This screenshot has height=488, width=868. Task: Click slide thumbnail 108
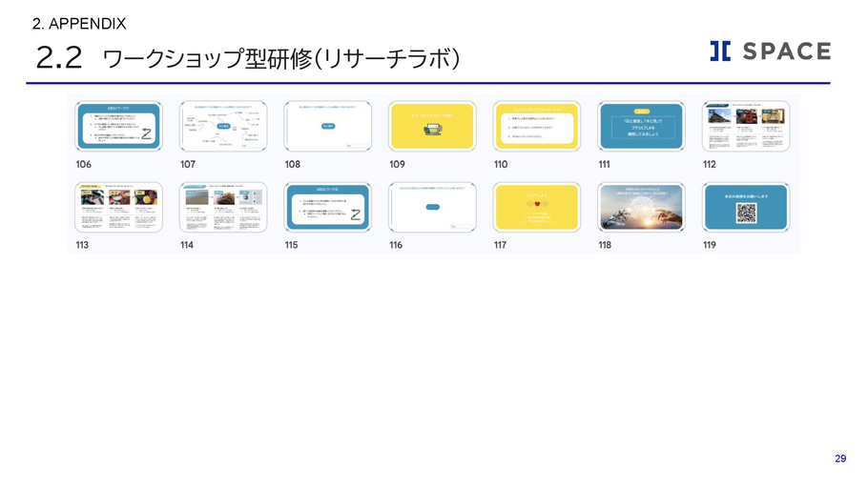(x=327, y=127)
